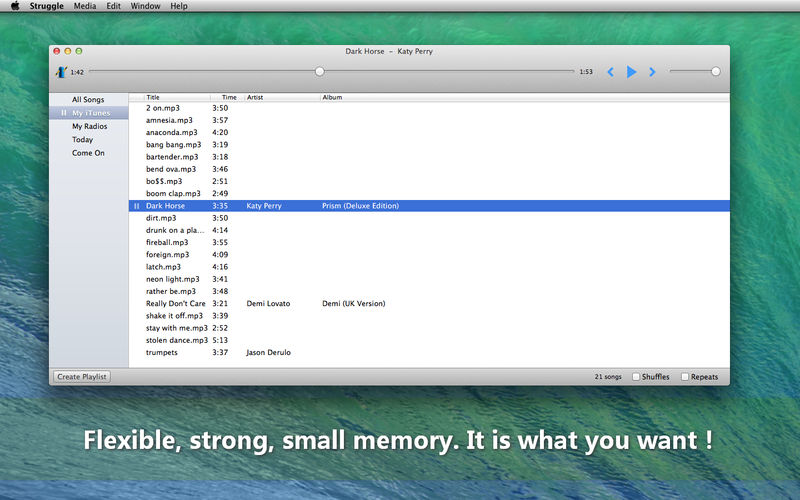Select the song dirt.mp3
This screenshot has height=500, width=800.
(161, 218)
